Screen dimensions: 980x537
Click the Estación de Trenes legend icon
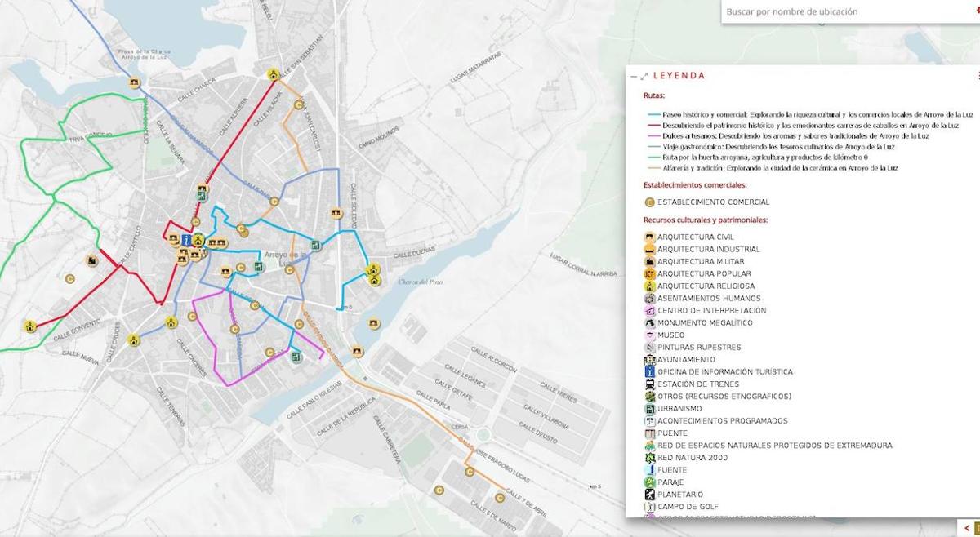649,384
